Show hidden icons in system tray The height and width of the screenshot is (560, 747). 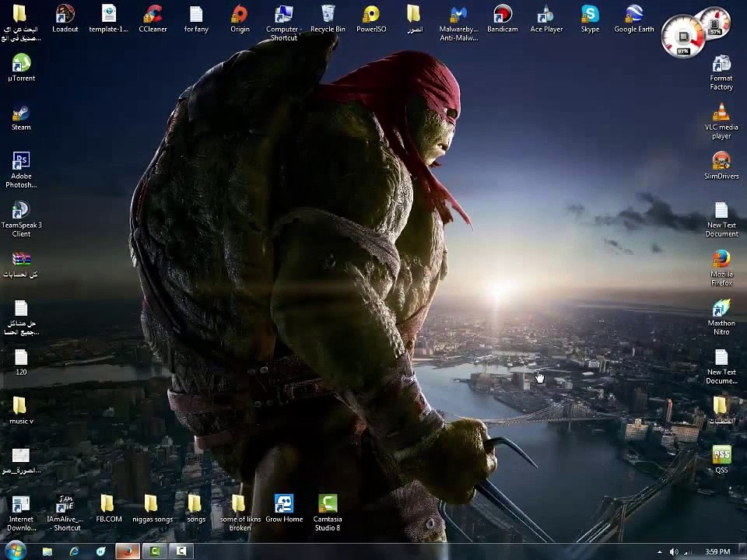659,551
